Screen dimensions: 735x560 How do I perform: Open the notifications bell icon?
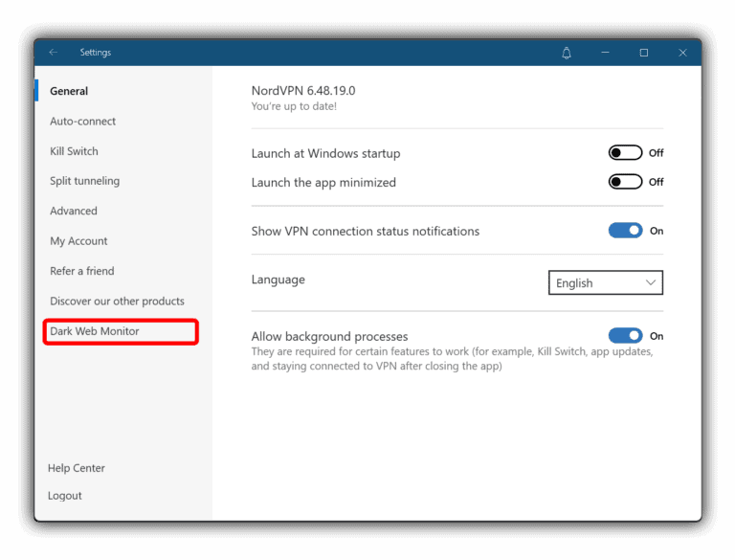coord(567,53)
